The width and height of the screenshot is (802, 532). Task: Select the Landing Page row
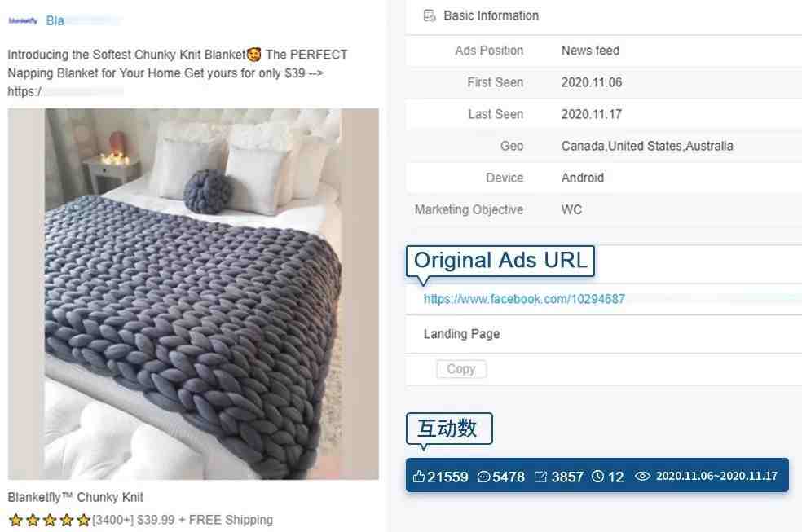pos(604,334)
